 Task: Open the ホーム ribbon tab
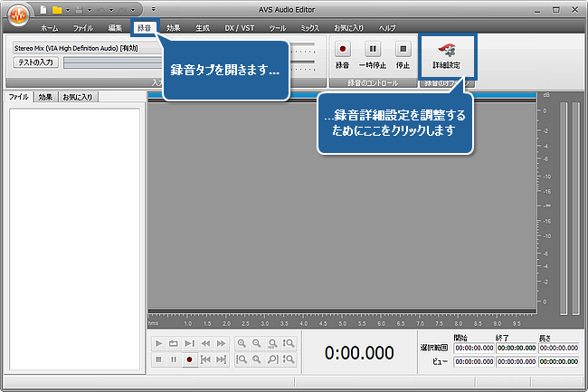50,28
